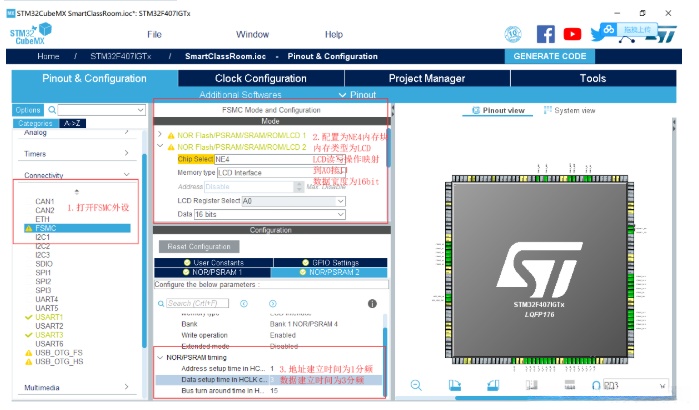Select the NOR/PSRAM 2 tab

(329, 272)
